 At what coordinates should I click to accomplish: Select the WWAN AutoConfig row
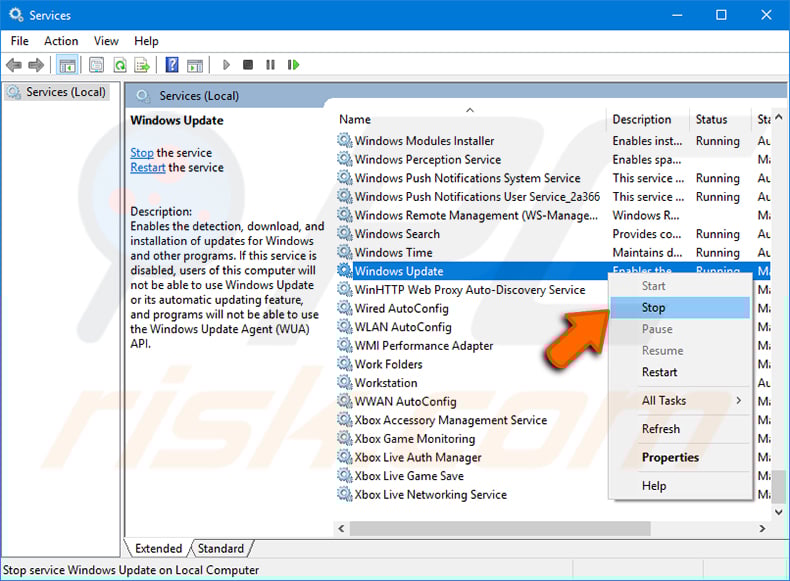[x=471, y=402]
